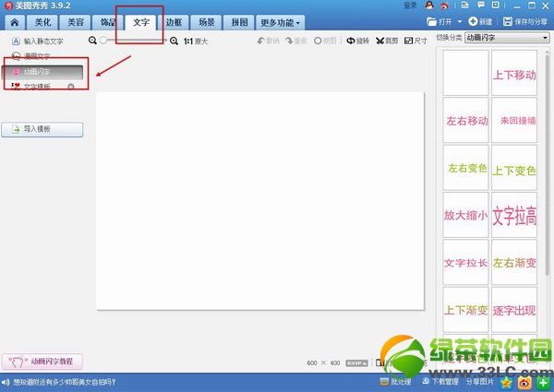
Task: Select 输入静态文字 option
Action: pyautogui.click(x=38, y=42)
